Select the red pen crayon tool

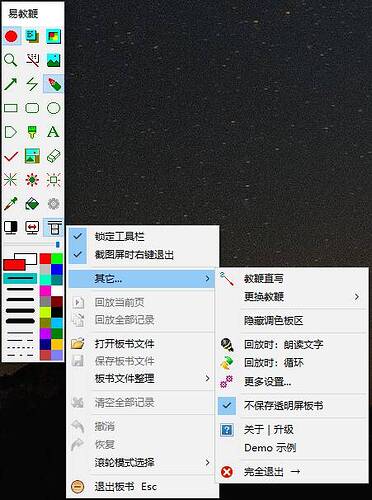54,84
